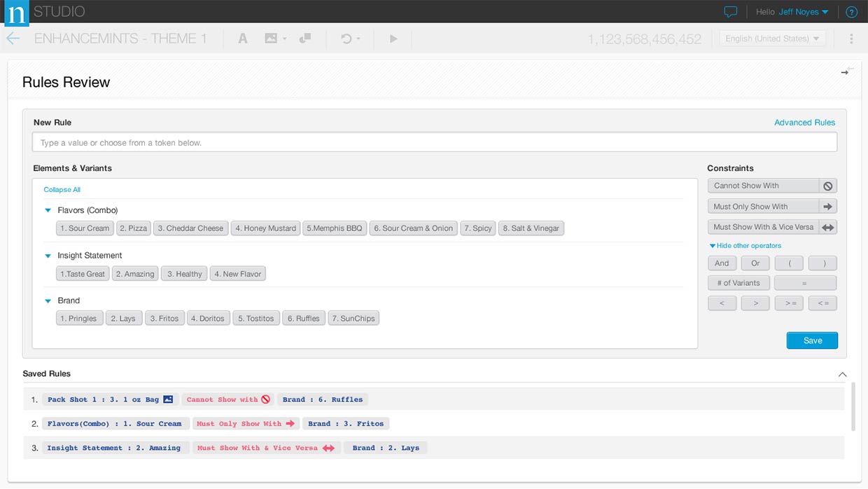Select the 2. Pizza flavor token

pos(133,228)
